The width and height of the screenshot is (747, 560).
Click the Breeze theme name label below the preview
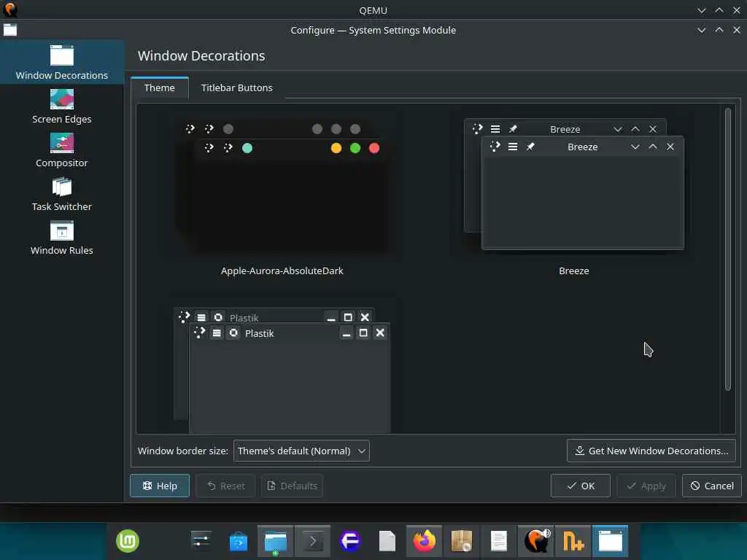[x=574, y=271]
